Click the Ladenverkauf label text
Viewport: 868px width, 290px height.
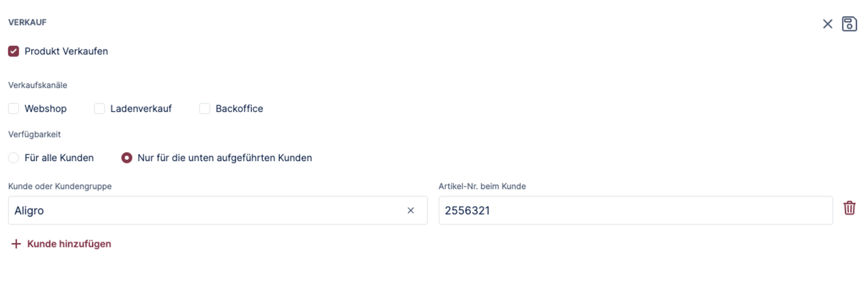point(141,109)
